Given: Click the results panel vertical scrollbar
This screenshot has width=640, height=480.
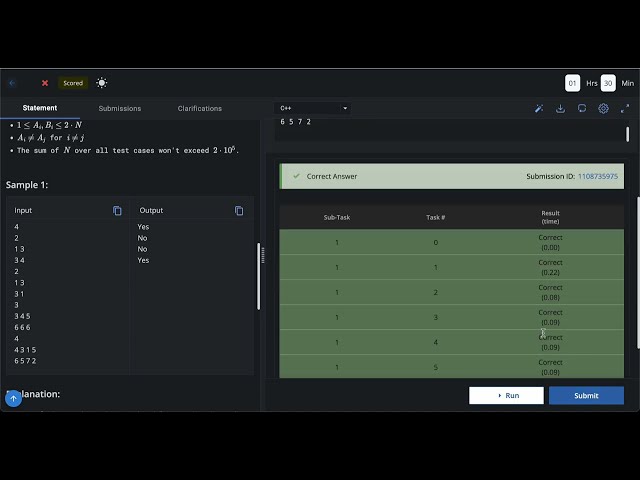Looking at the screenshot, I should 636,270.
